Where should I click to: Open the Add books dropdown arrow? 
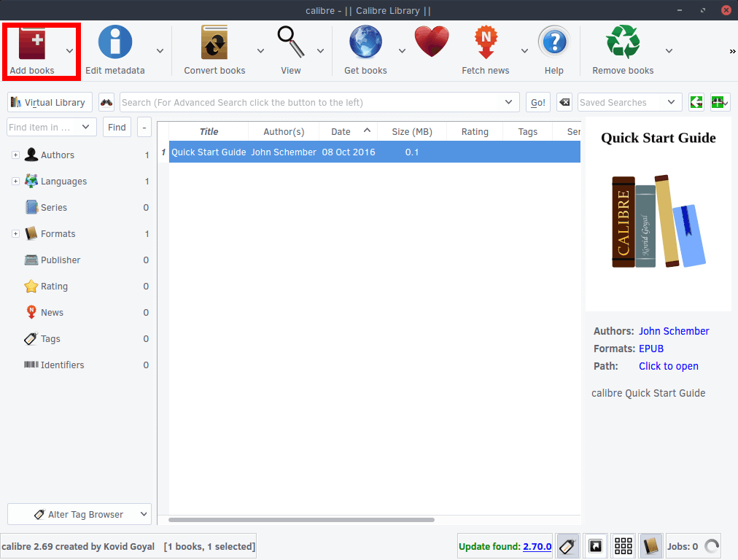(x=69, y=50)
